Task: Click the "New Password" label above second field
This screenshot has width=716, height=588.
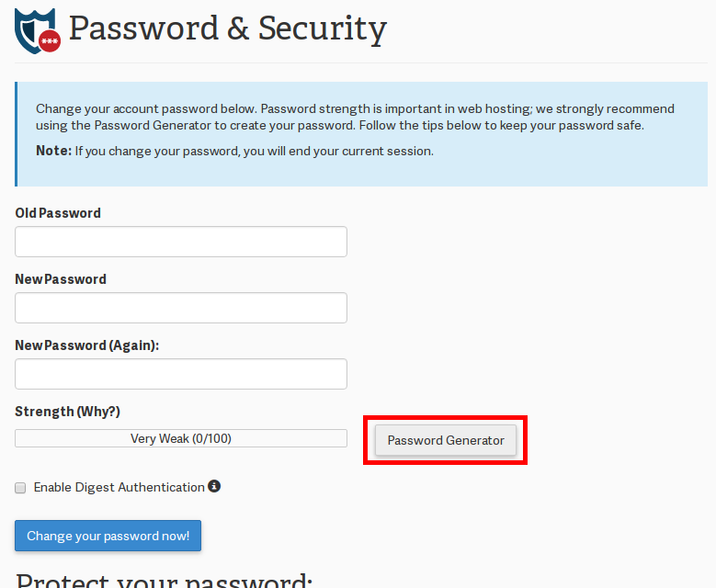Action: click(61, 279)
